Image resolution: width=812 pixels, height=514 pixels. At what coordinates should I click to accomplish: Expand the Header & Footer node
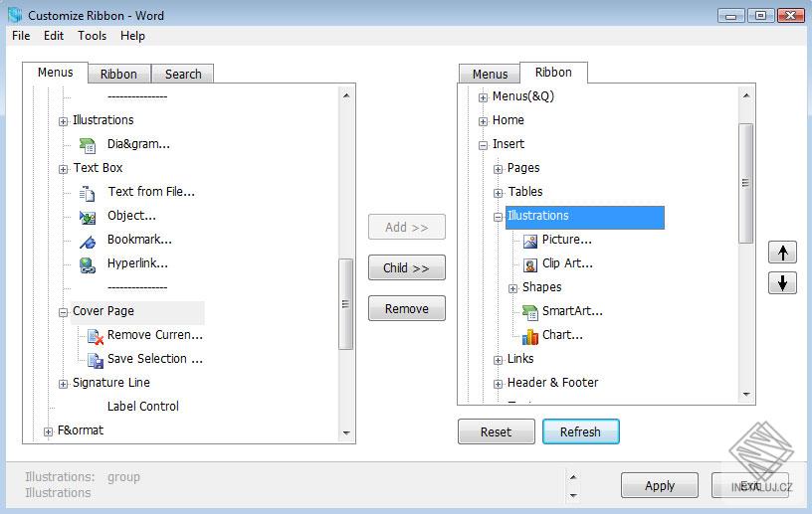pos(499,384)
